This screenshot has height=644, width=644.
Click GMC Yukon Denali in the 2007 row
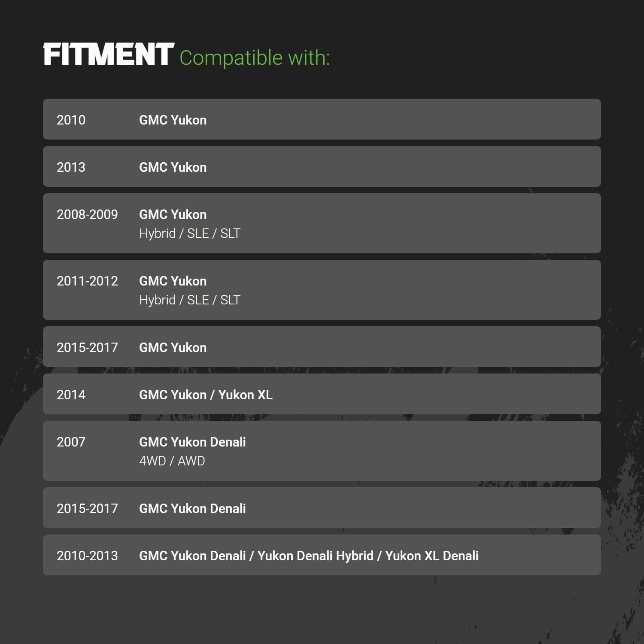click(192, 442)
